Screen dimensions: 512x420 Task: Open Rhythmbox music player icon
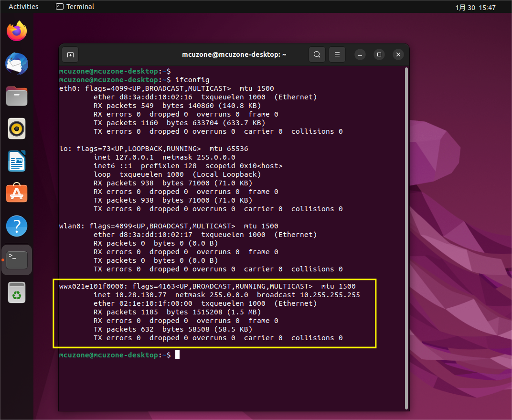click(17, 129)
